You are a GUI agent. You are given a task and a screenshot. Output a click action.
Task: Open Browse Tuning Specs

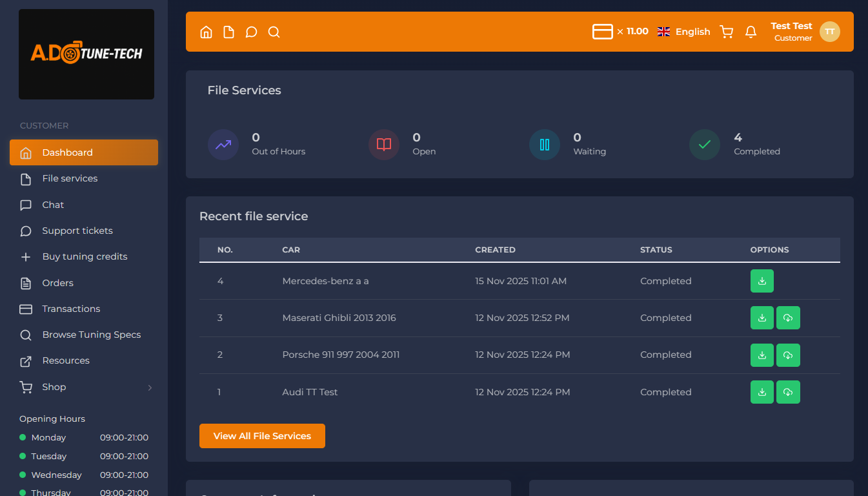pyautogui.click(x=84, y=335)
